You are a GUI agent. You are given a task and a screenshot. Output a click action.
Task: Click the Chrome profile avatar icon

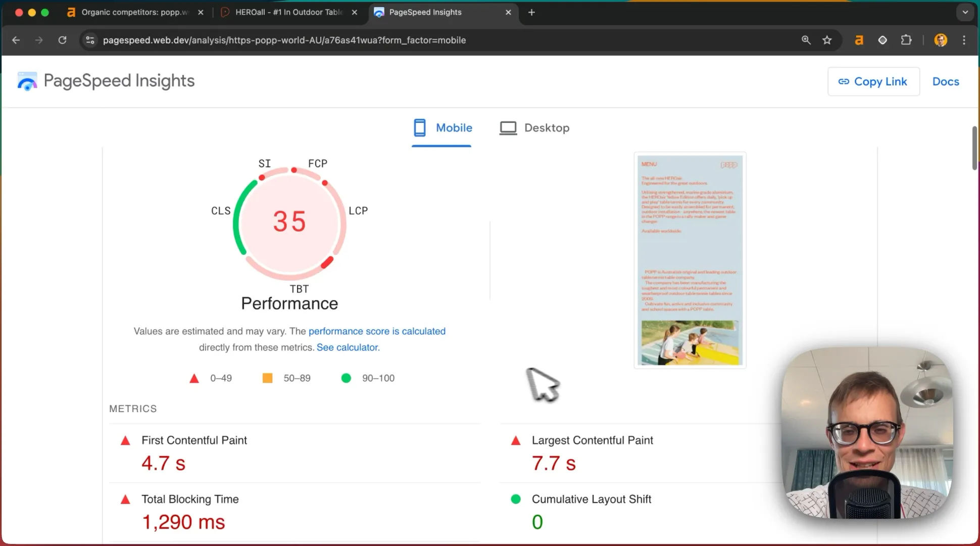pyautogui.click(x=941, y=40)
